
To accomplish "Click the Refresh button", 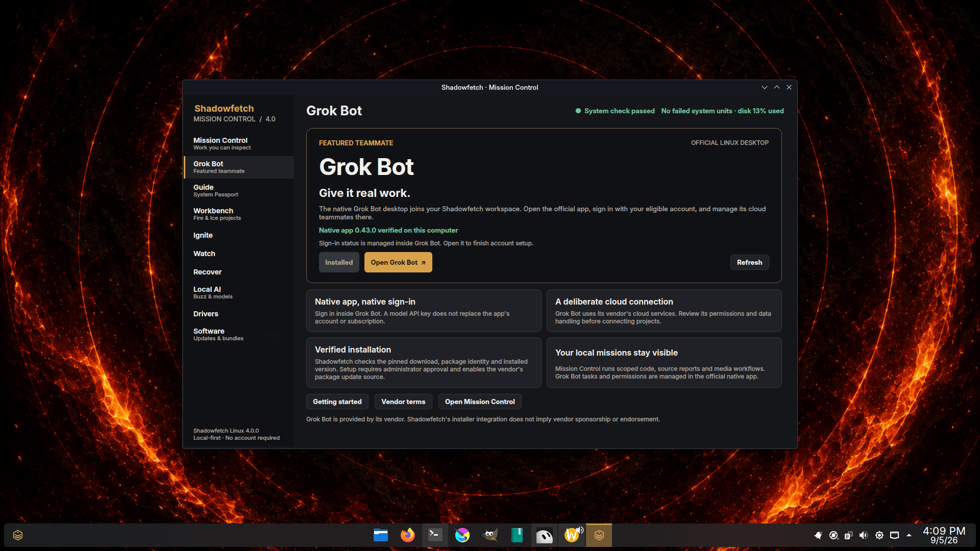I will tap(749, 262).
